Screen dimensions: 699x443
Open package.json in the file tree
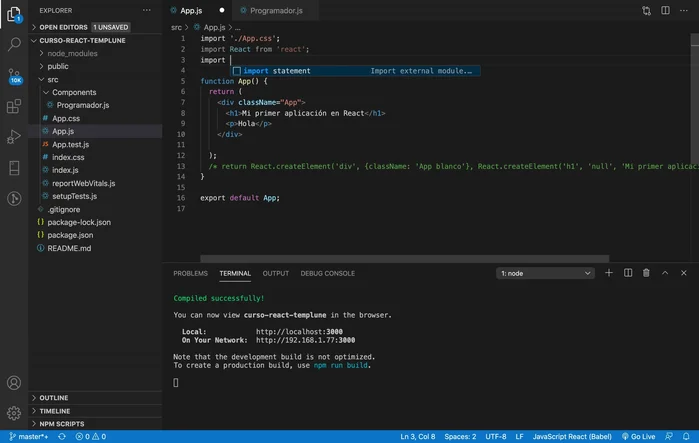95,235
